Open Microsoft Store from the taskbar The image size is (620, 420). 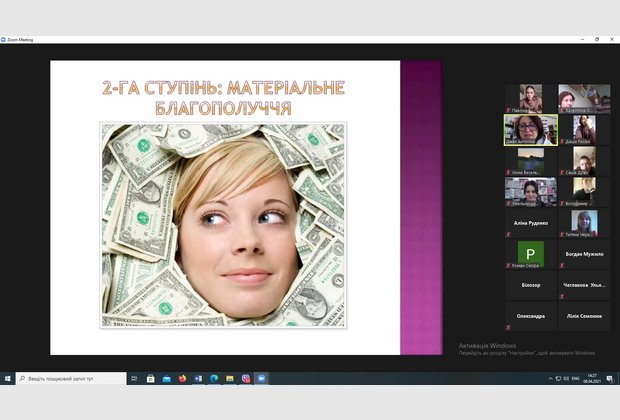(150, 379)
